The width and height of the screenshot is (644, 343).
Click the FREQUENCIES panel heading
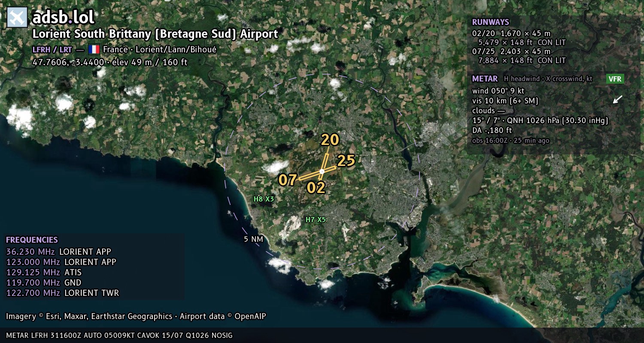click(x=32, y=240)
